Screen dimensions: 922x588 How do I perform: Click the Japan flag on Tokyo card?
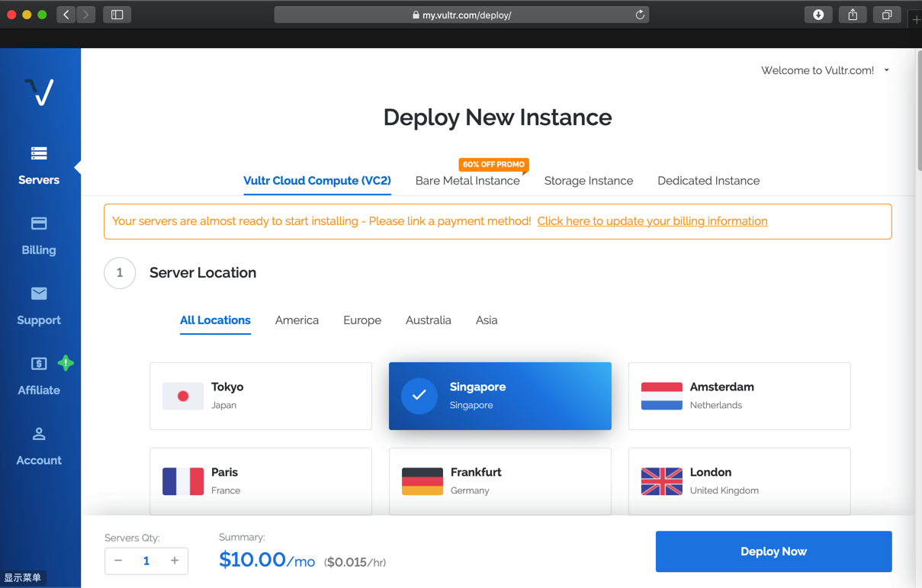183,396
